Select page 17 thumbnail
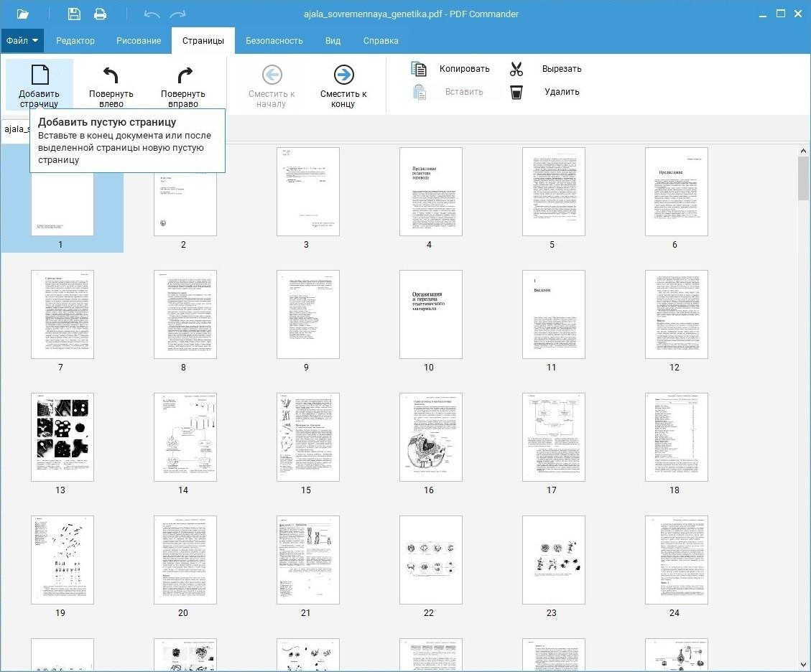 553,437
